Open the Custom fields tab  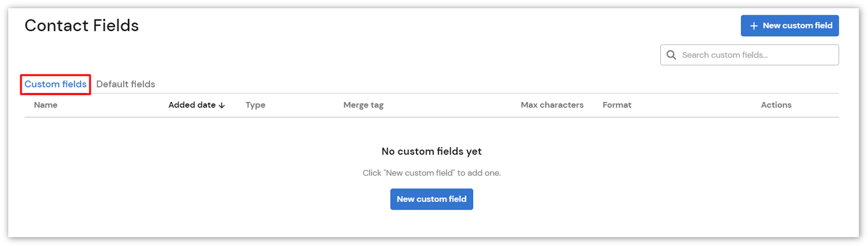pyautogui.click(x=55, y=84)
